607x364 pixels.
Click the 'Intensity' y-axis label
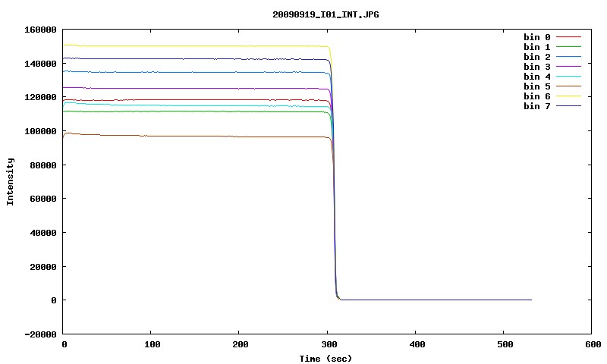(x=10, y=182)
